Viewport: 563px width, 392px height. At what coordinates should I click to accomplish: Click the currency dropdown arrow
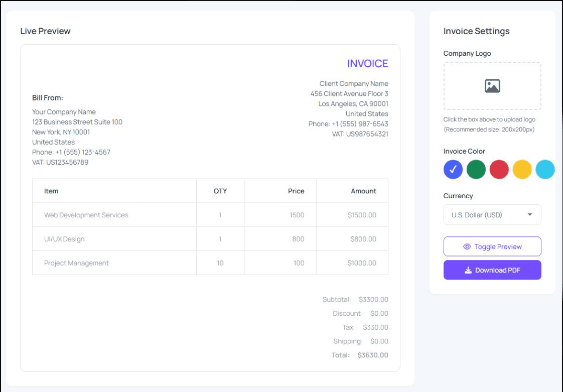click(x=529, y=214)
